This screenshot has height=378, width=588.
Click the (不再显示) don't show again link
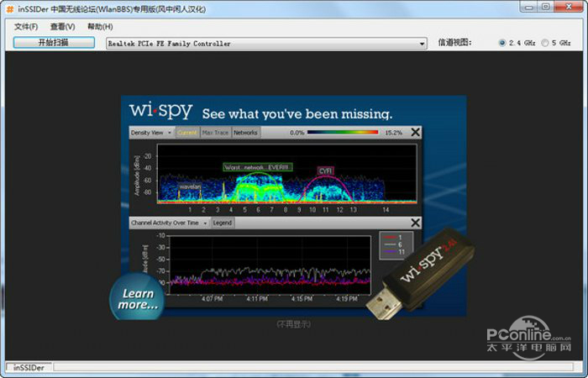pyautogui.click(x=293, y=323)
